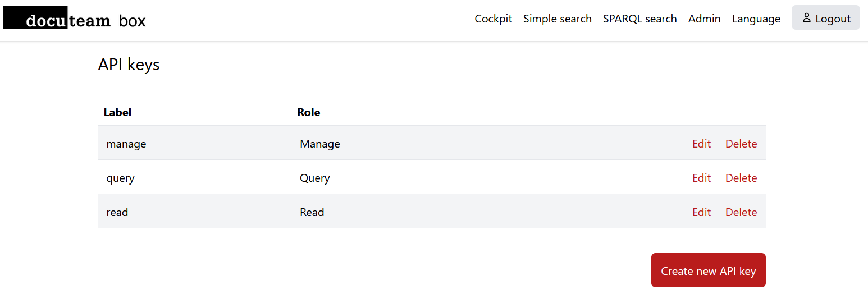Select the manage label cell
The image size is (868, 294).
point(126,144)
